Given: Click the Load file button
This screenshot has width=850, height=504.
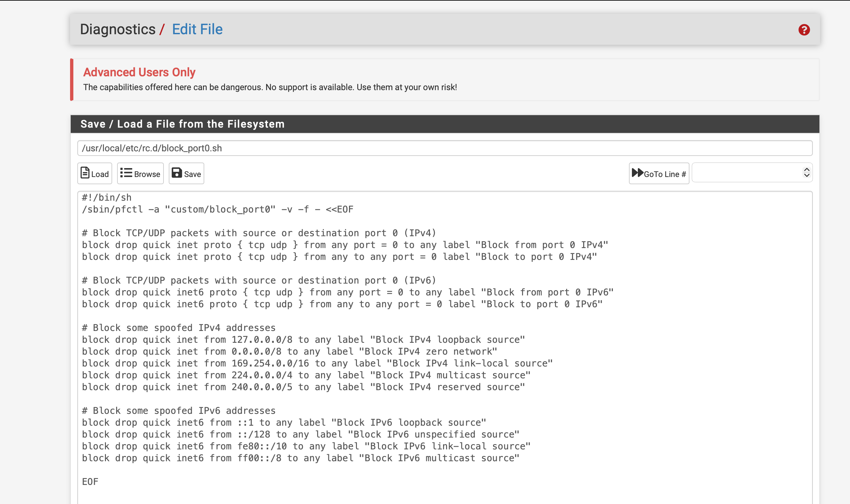Looking at the screenshot, I should [95, 174].
